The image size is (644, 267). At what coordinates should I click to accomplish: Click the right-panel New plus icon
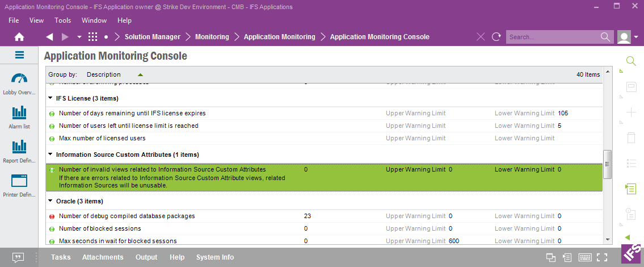(x=631, y=112)
